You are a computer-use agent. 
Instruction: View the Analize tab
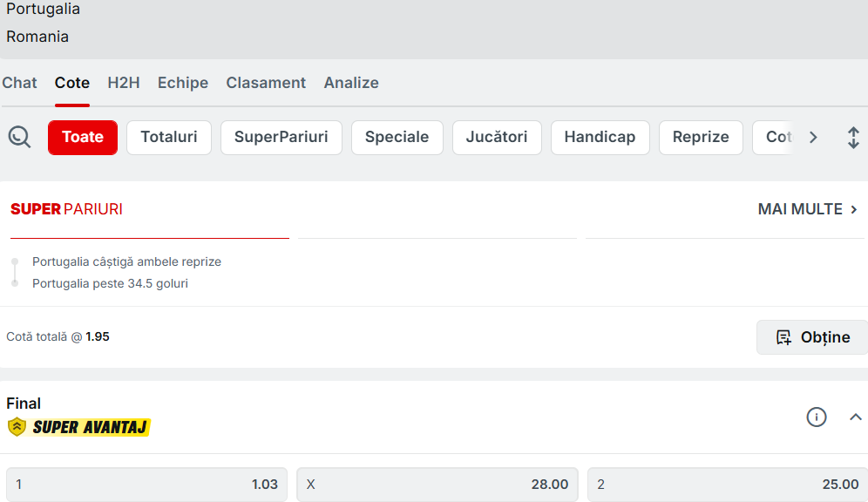(x=351, y=83)
